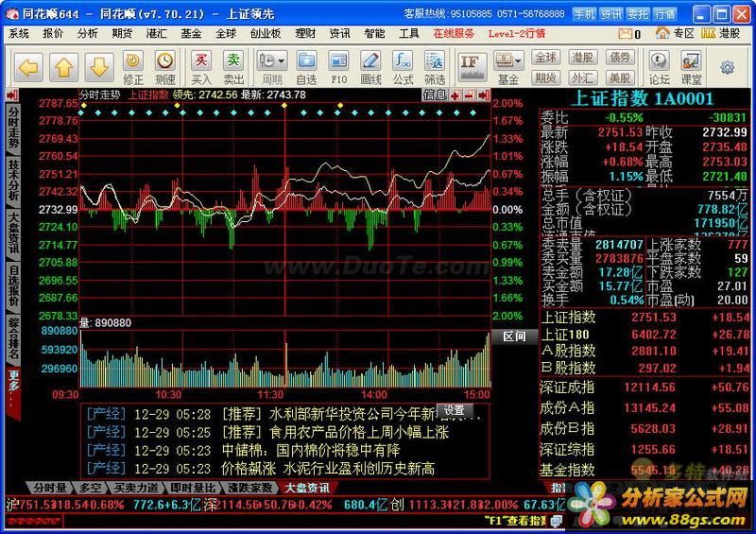The image size is (756, 534).
Task: Open the 公式 formula manager icon
Action: [403, 67]
